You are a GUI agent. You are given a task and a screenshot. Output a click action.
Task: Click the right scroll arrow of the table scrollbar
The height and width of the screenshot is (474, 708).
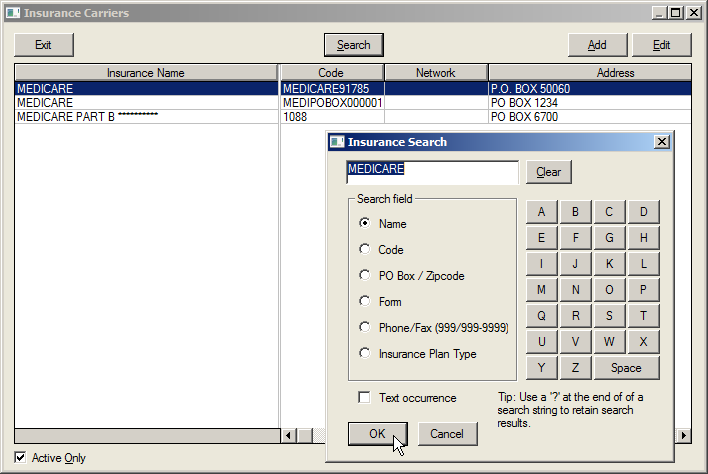pyautogui.click(x=683, y=436)
